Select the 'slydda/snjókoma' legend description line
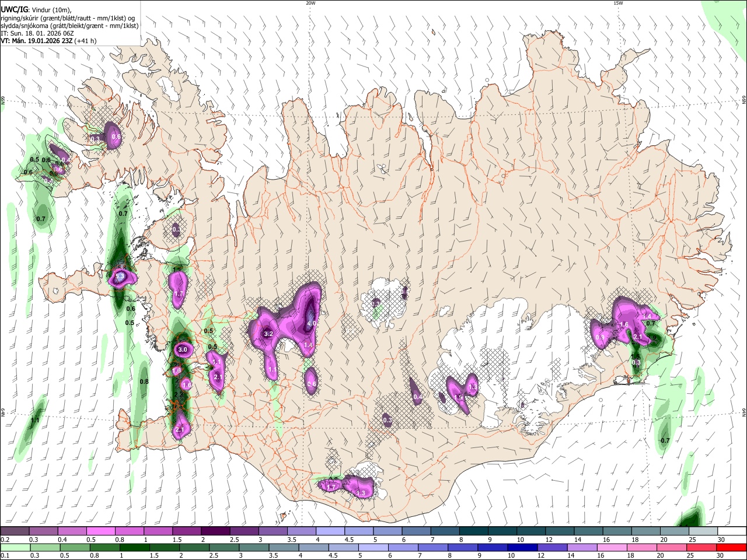The image size is (747, 560). coord(69,26)
